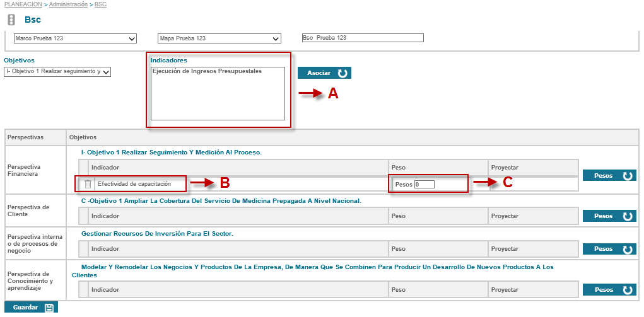Click the trash icon beside Efectividad de capacitación
The image size is (644, 317).
(x=88, y=184)
